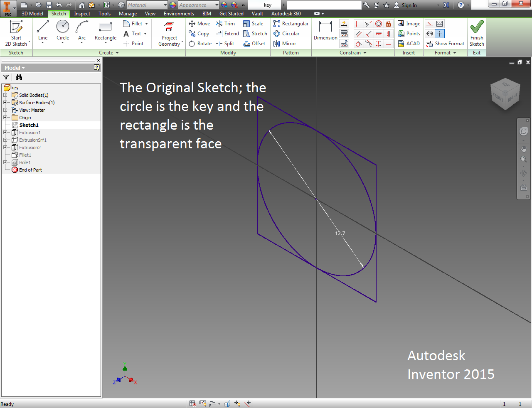Click the Pan hand in navigation bar

524,149
